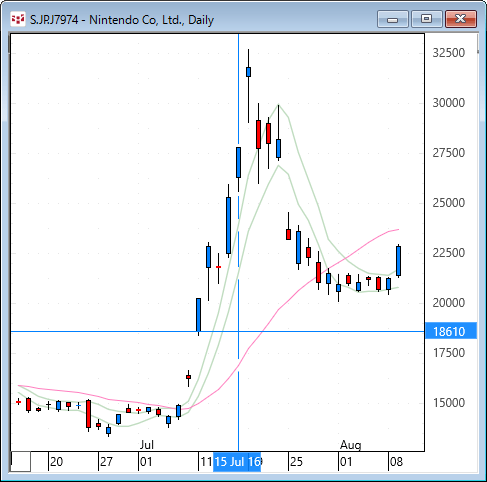Click the 27 date tick label

pos(106,462)
